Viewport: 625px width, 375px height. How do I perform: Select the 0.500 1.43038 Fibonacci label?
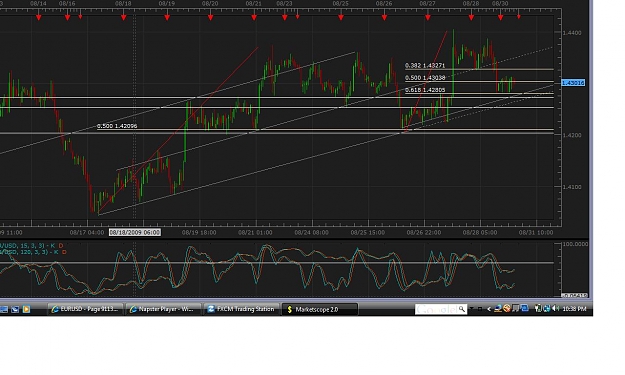(425, 78)
